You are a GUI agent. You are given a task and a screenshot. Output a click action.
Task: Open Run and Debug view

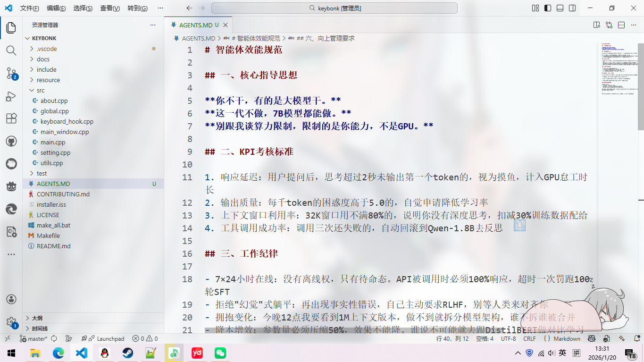11,96
